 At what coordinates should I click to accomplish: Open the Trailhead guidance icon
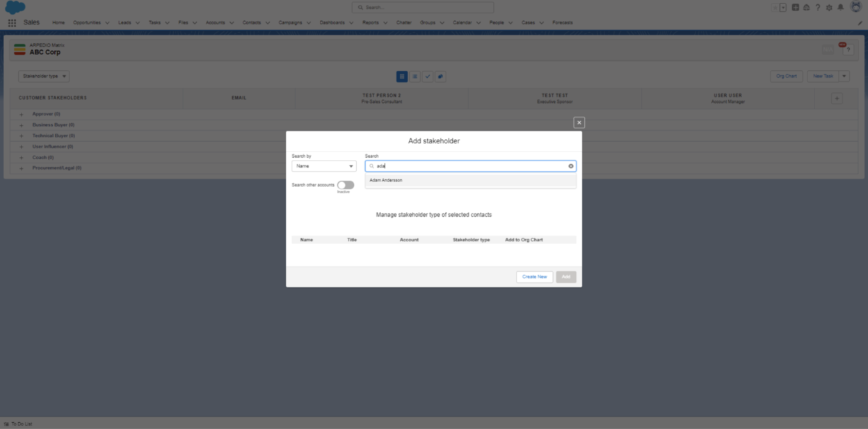(806, 8)
